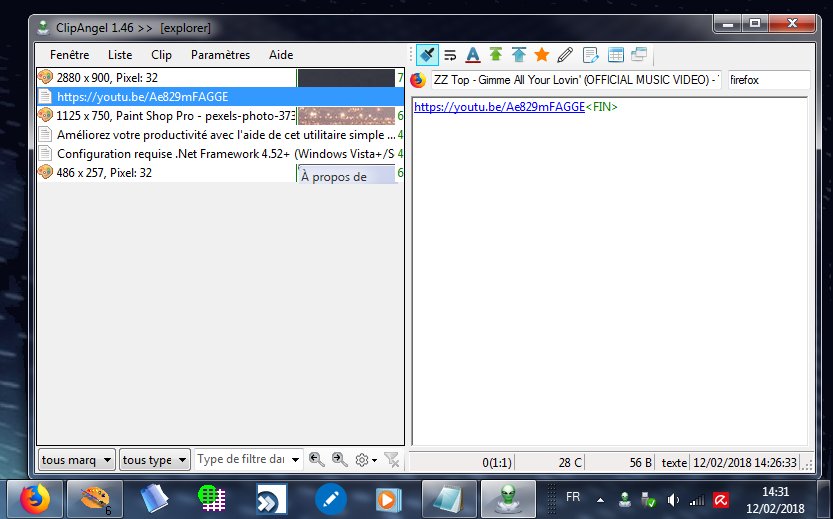Click the clip title field ZZ Top
Screen dimensions: 833x519
pyautogui.click(x=576, y=80)
